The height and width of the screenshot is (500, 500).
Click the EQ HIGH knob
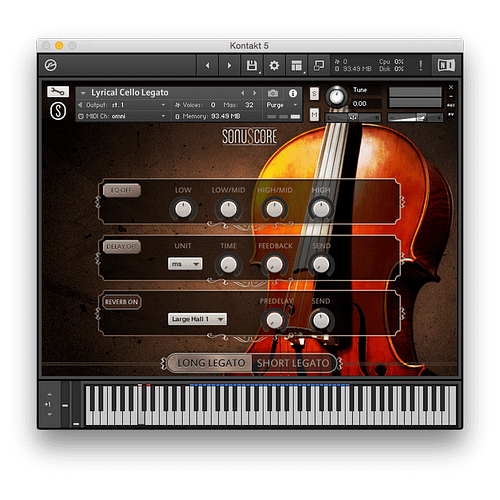(321, 209)
